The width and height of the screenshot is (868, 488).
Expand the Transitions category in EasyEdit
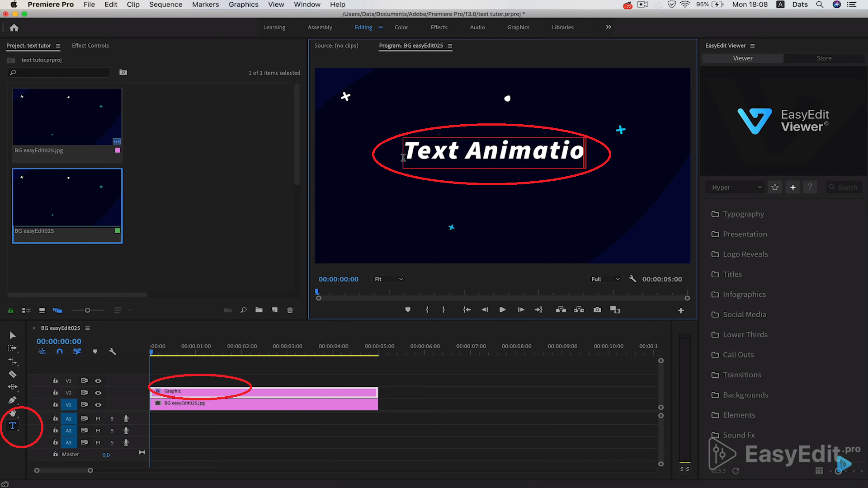pos(741,374)
